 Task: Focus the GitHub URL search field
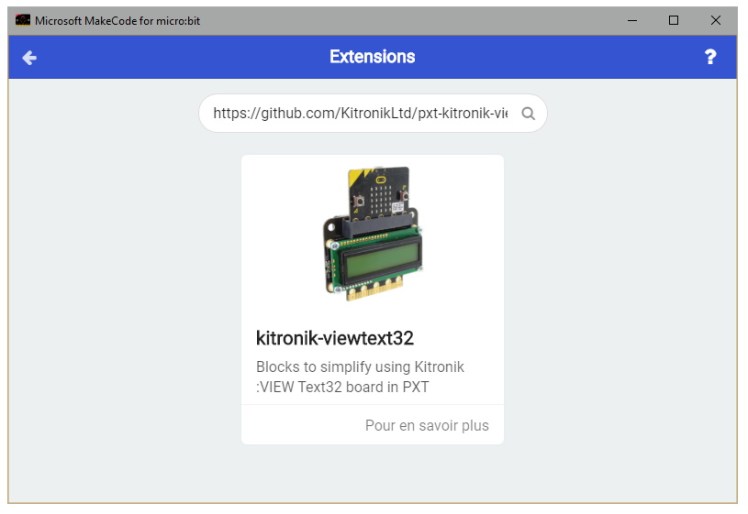pyautogui.click(x=360, y=114)
